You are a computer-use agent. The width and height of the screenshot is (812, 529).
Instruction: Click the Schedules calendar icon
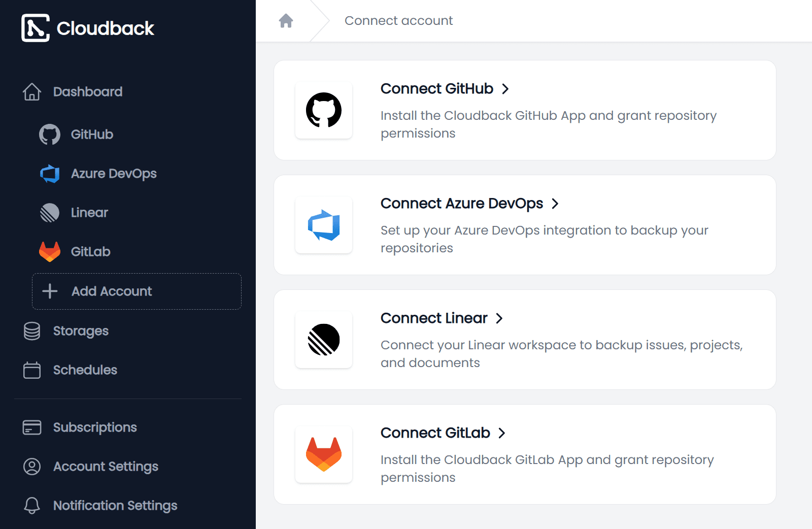pyautogui.click(x=32, y=370)
